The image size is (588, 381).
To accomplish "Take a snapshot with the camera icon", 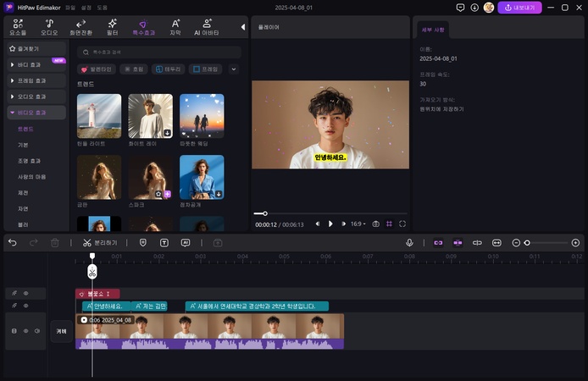I will (x=375, y=224).
